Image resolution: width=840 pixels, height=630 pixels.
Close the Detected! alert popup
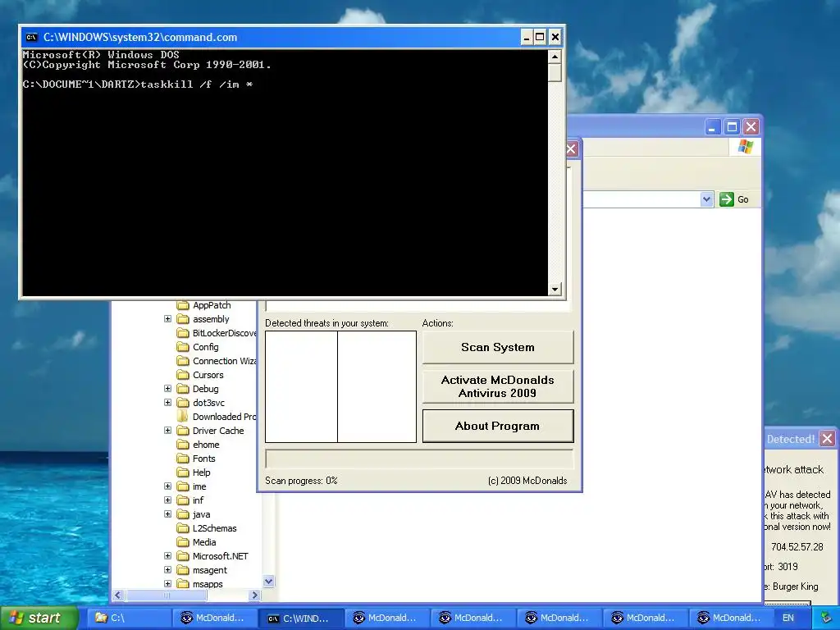tap(827, 439)
